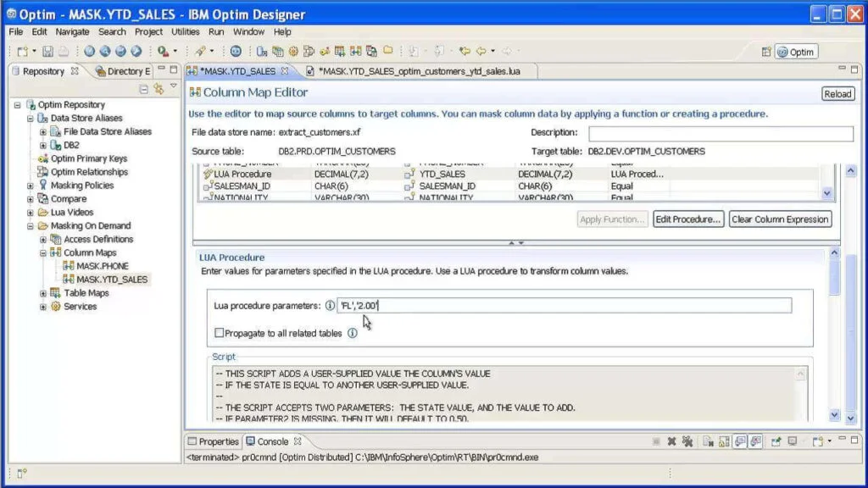Toggle the Scroll Lock button in Console toolbar
868x488 pixels.
[x=724, y=441]
